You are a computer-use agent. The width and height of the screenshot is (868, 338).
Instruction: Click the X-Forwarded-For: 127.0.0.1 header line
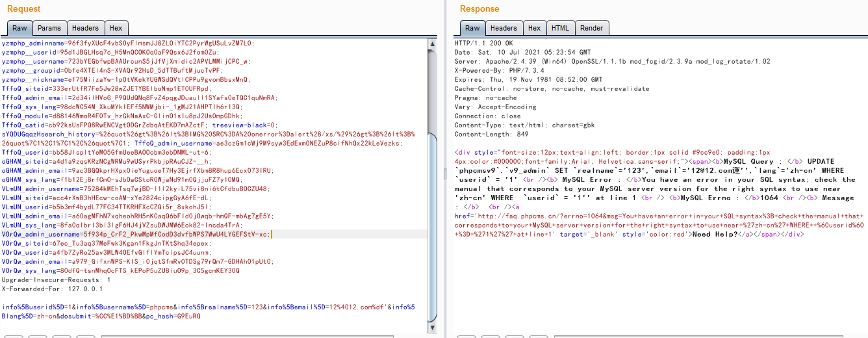[53, 289]
